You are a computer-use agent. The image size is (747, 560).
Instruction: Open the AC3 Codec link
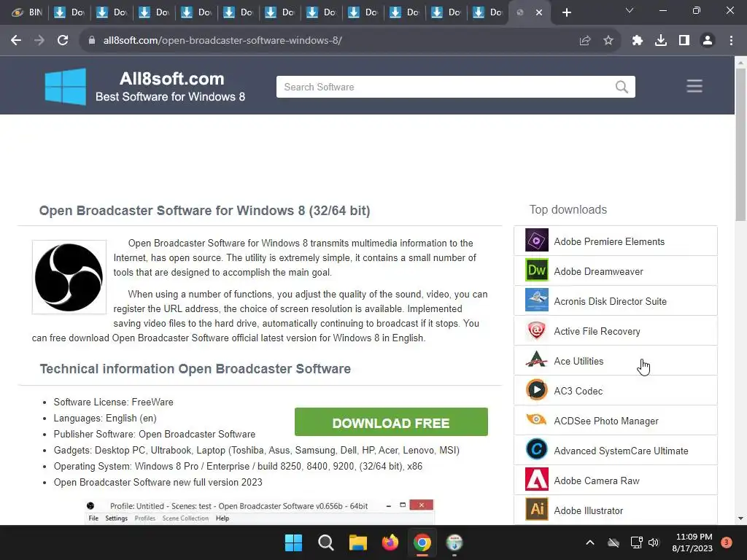pyautogui.click(x=578, y=392)
